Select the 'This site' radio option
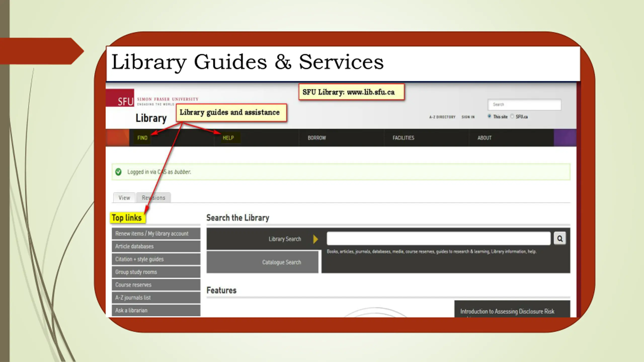 489,116
